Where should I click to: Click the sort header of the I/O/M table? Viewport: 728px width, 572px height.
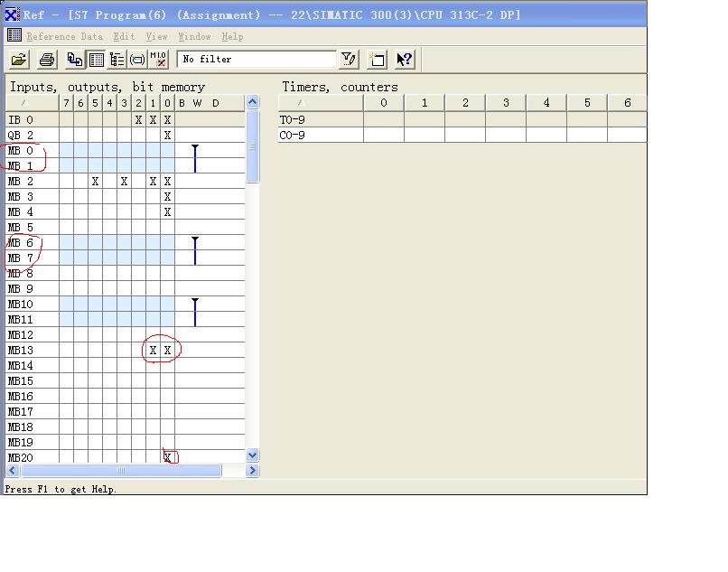pos(32,103)
